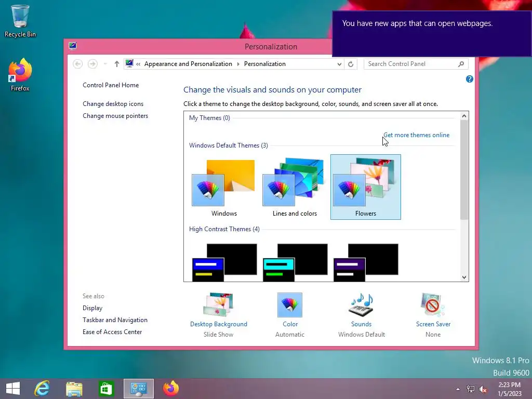532x399 pixels.
Task: Click the theme list scroll up arrow
Action: pyautogui.click(x=464, y=116)
